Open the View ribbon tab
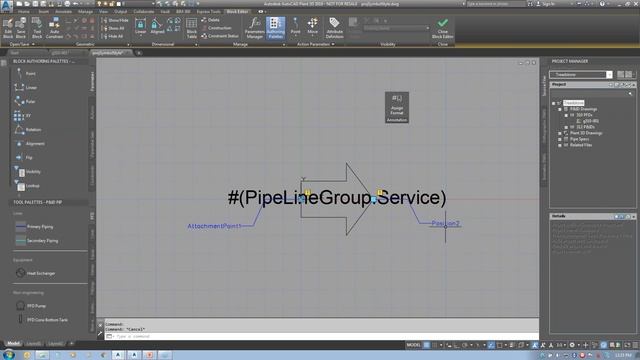Image resolution: width=640 pixels, height=360 pixels. [x=104, y=11]
